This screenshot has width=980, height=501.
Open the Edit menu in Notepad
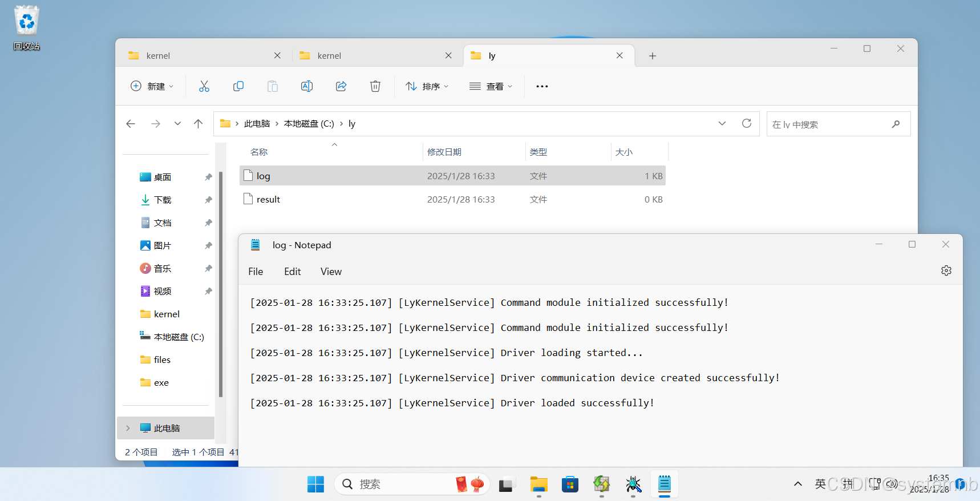point(293,272)
